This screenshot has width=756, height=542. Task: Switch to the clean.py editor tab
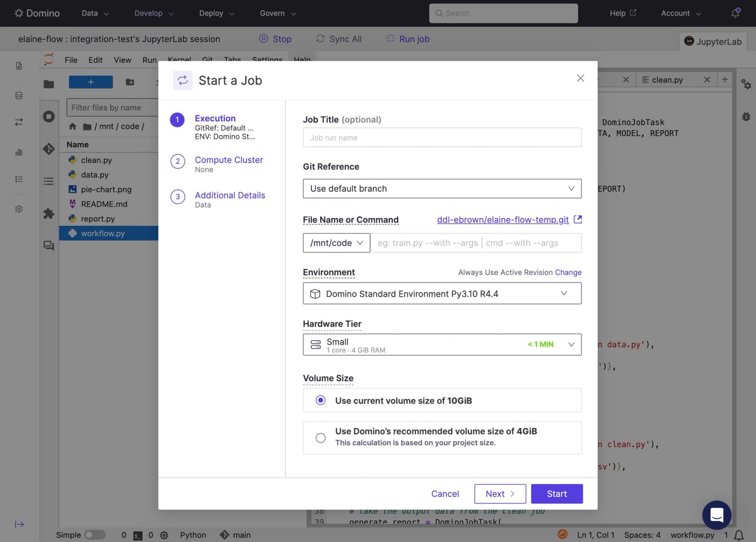coord(667,80)
